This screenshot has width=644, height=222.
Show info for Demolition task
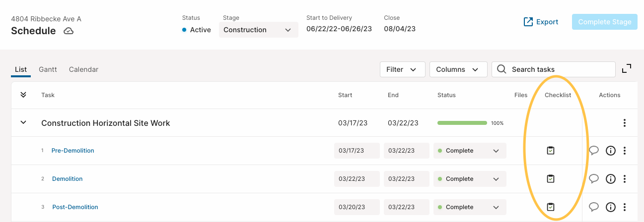(611, 179)
